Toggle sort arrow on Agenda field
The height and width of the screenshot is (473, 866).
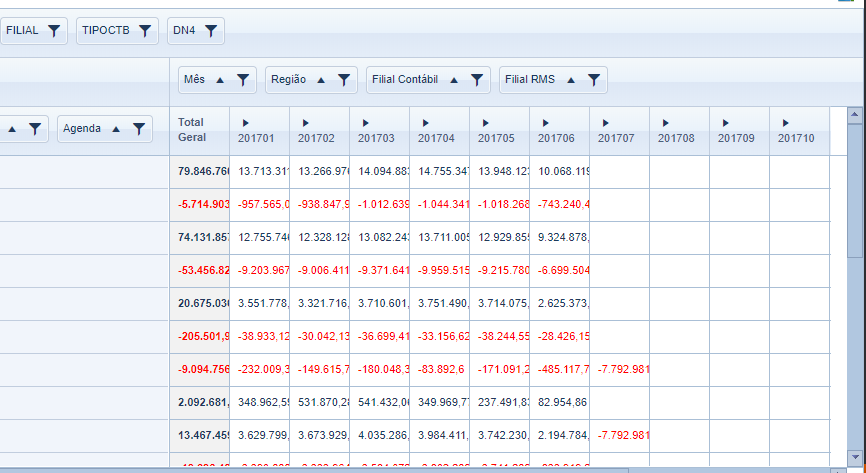pos(116,129)
